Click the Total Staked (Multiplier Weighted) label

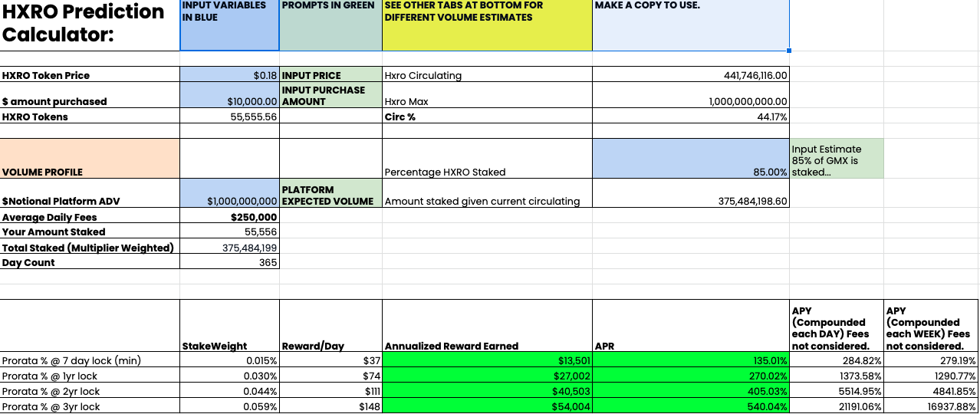(90, 247)
